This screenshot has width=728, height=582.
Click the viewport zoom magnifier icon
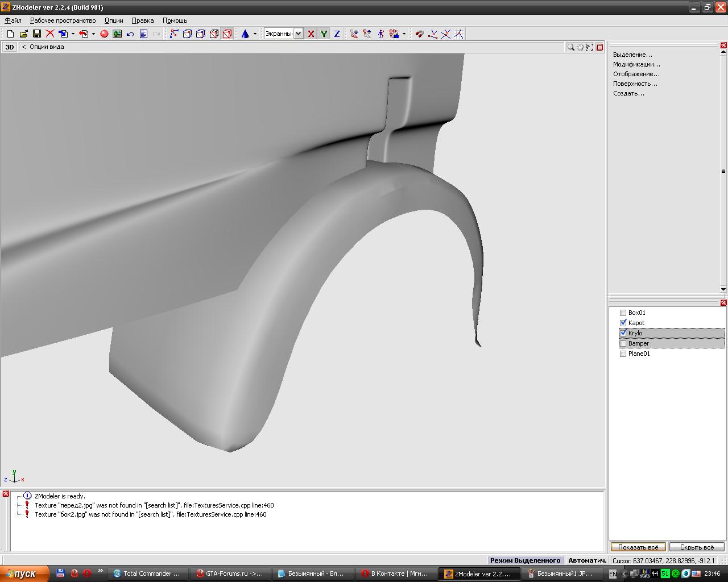click(570, 47)
